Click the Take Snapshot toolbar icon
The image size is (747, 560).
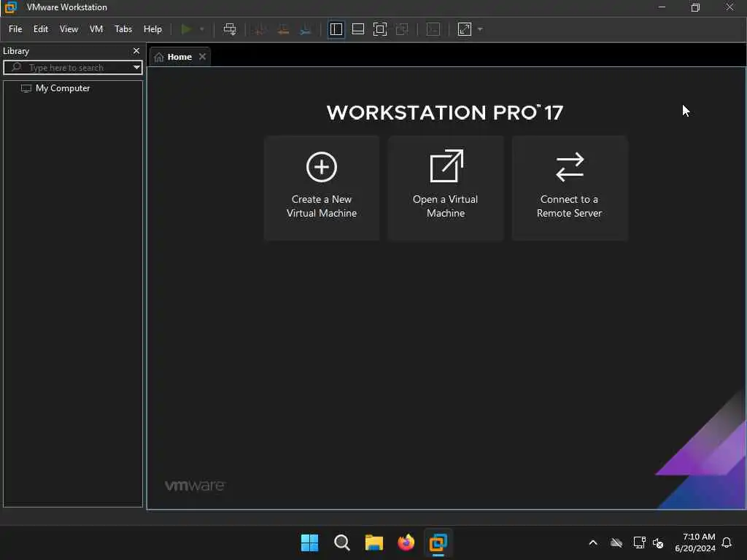(260, 29)
